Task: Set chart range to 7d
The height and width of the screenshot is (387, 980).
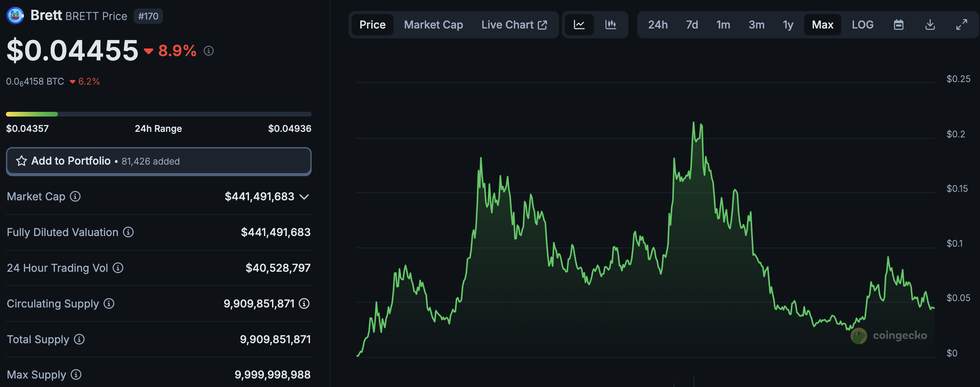Action: 692,25
